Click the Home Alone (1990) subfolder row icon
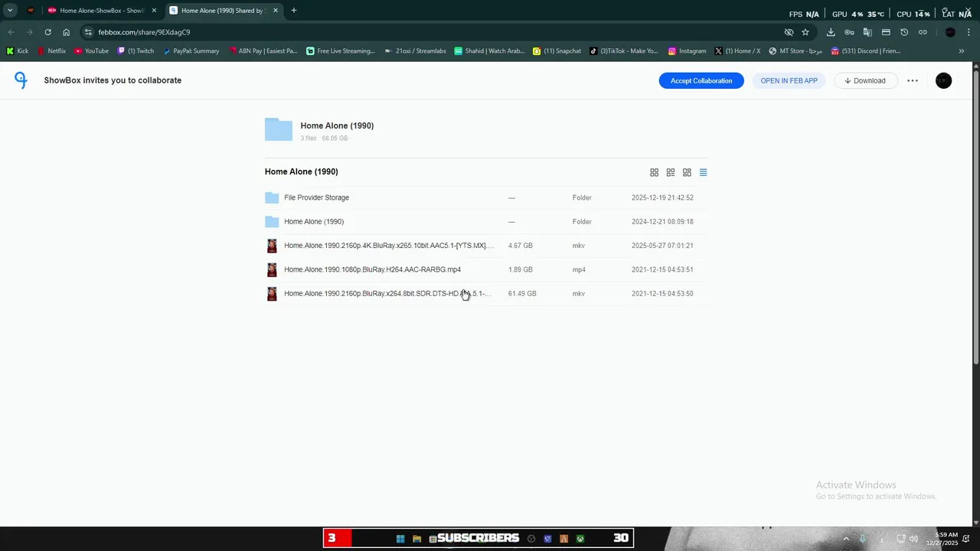Viewport: 980px width, 551px height. coord(272,222)
